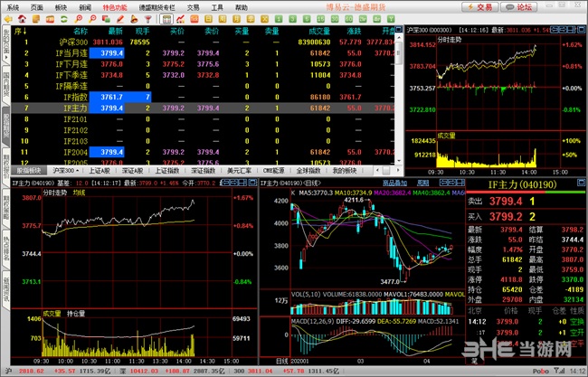The height and width of the screenshot is (377, 588).
Task: Select the IF2004 row
Action: [x=203, y=152]
